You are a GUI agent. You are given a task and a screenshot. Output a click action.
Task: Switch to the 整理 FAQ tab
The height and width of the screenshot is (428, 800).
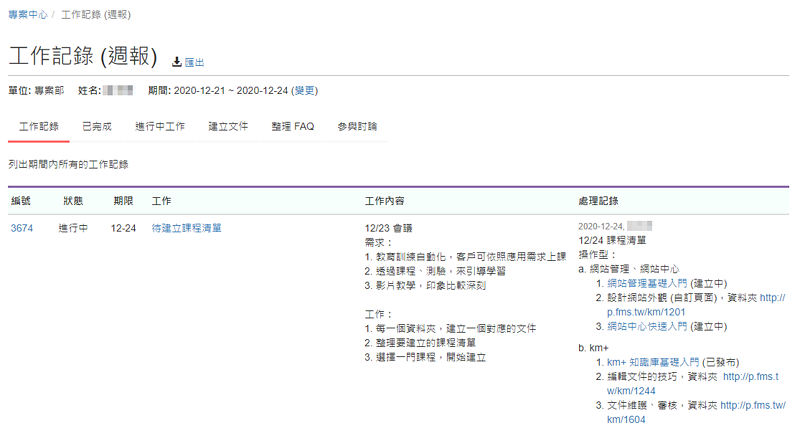point(292,127)
